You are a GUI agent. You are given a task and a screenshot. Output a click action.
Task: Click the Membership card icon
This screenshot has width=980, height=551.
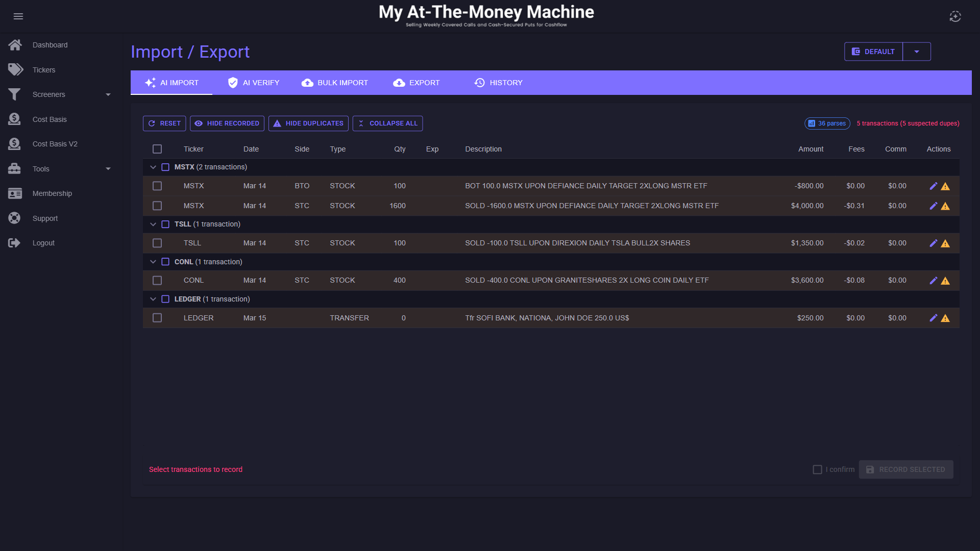coord(15,193)
